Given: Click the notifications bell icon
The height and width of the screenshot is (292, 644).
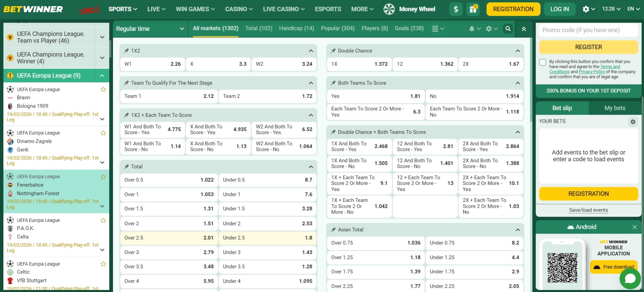Looking at the screenshot, I should tap(472, 29).
